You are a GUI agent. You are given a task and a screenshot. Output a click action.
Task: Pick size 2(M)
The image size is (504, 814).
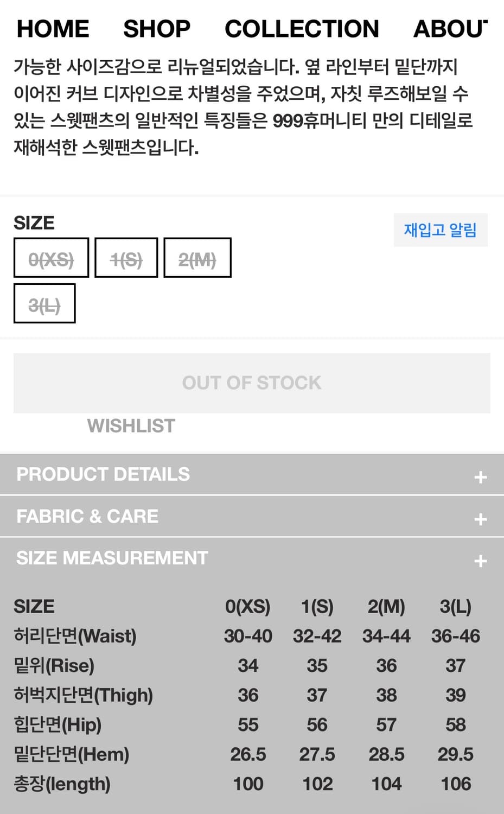pos(197,258)
